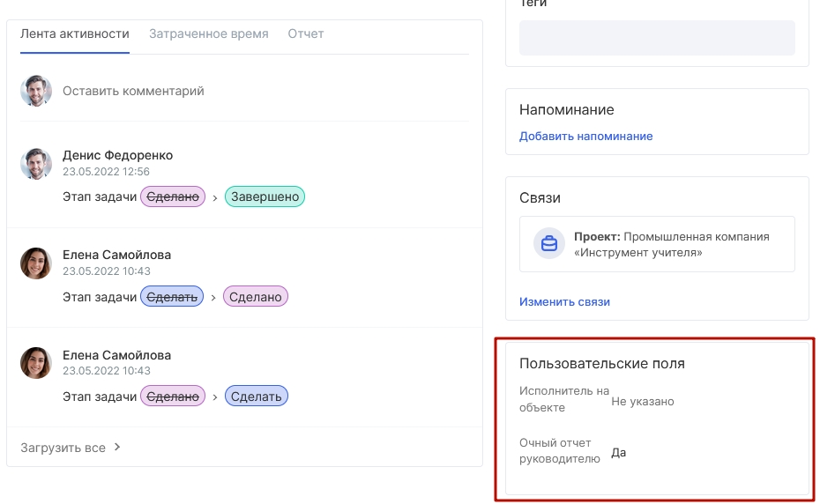Click the empty Теги input field
820x504 pixels.
click(657, 38)
